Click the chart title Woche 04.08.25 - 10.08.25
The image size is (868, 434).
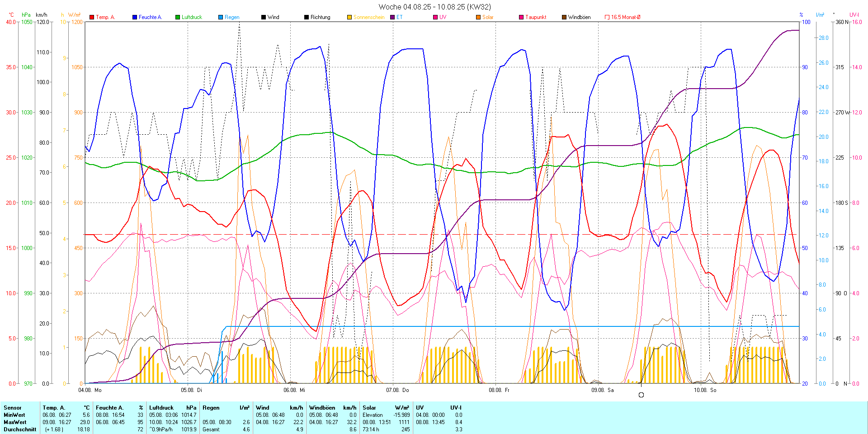pyautogui.click(x=434, y=7)
